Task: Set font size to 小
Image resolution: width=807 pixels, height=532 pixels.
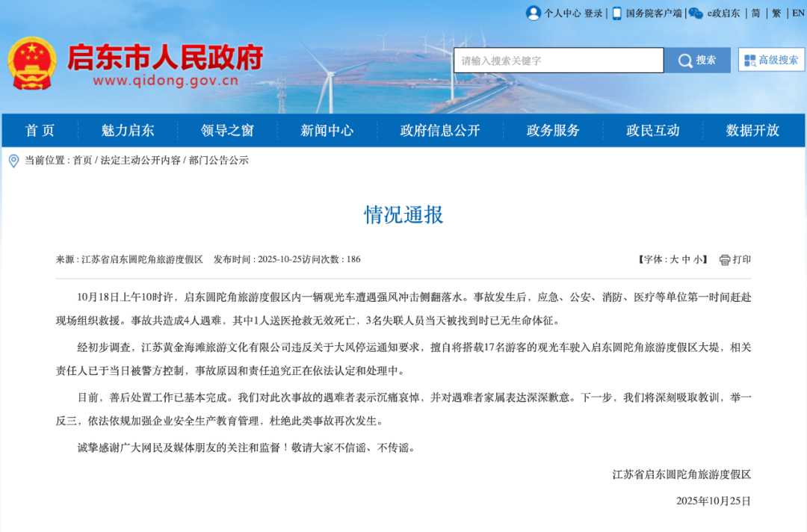Action: click(698, 260)
